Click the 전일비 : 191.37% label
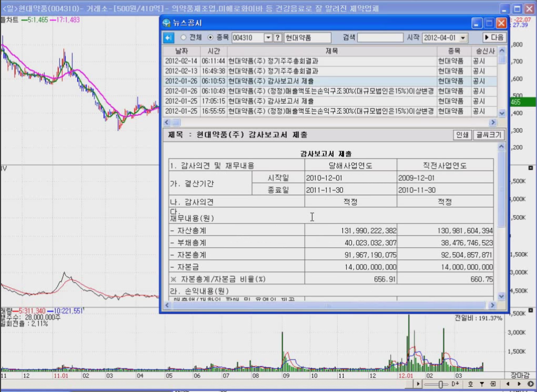Viewport: 537px width, 392px height. (478, 318)
